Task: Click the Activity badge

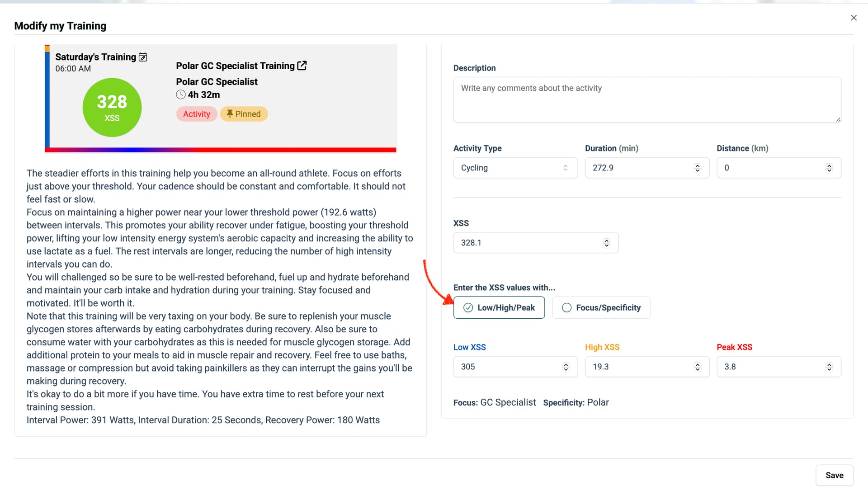Action: tap(197, 114)
